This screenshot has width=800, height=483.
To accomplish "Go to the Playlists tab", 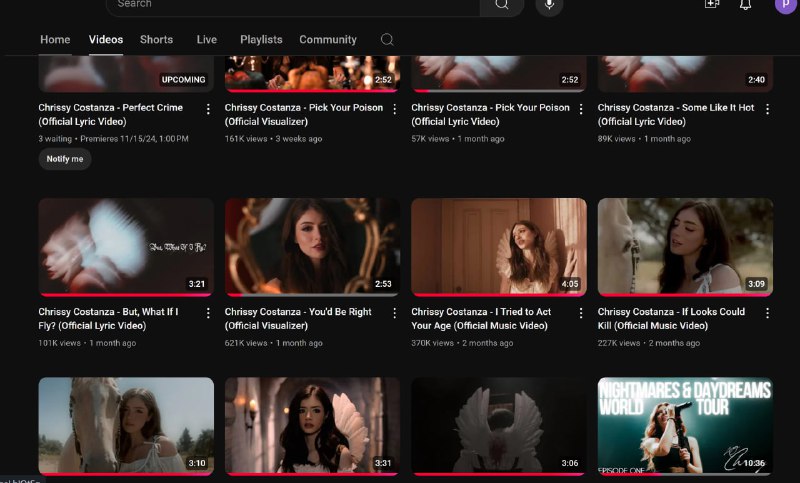I will click(261, 40).
